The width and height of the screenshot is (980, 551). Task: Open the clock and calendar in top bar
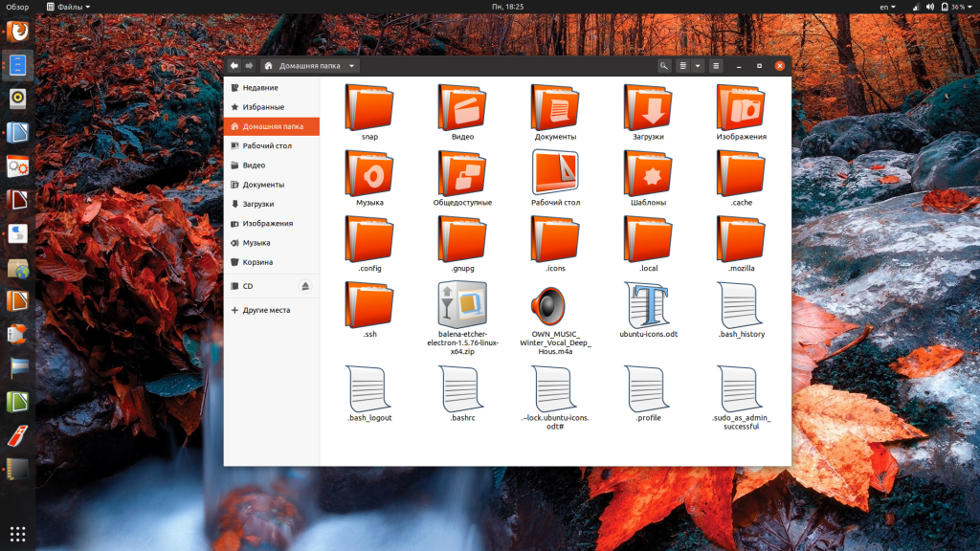click(x=507, y=7)
